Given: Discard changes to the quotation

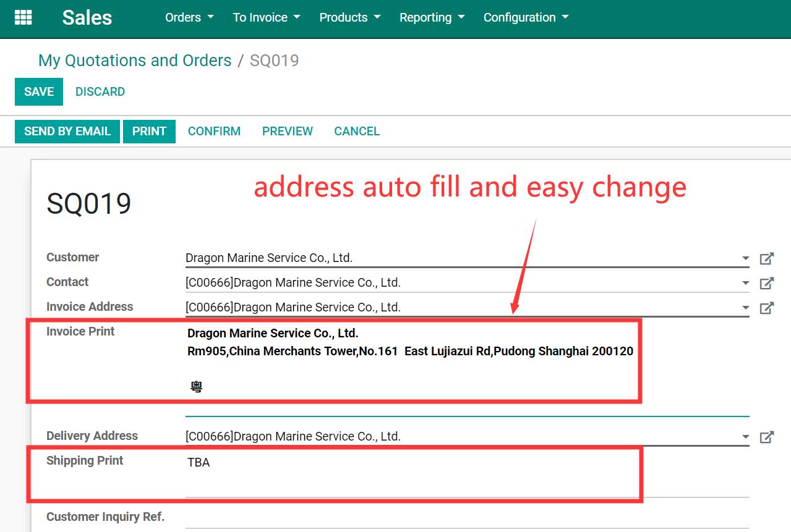Looking at the screenshot, I should coord(100,91).
